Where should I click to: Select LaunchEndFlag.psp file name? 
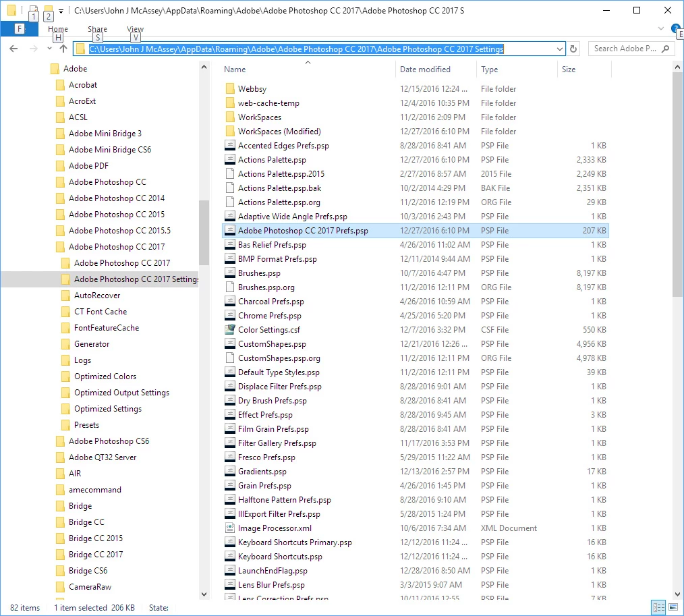pyautogui.click(x=273, y=571)
